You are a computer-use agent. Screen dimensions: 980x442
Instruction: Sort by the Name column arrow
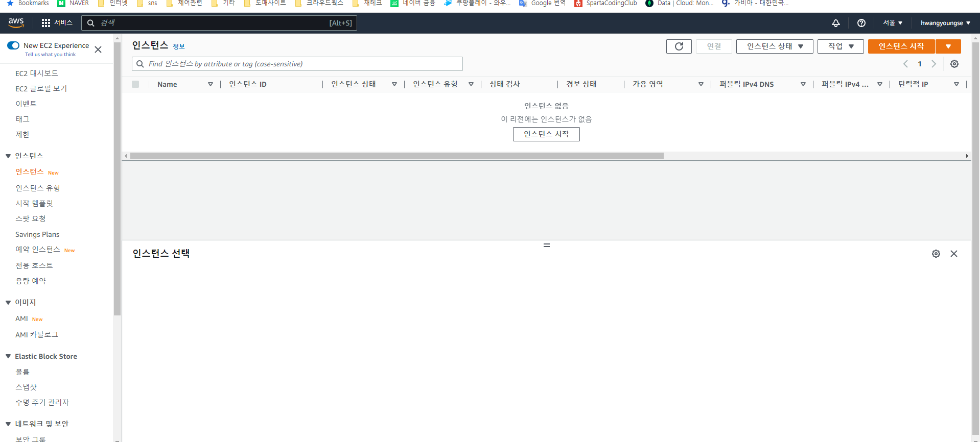pyautogui.click(x=211, y=84)
